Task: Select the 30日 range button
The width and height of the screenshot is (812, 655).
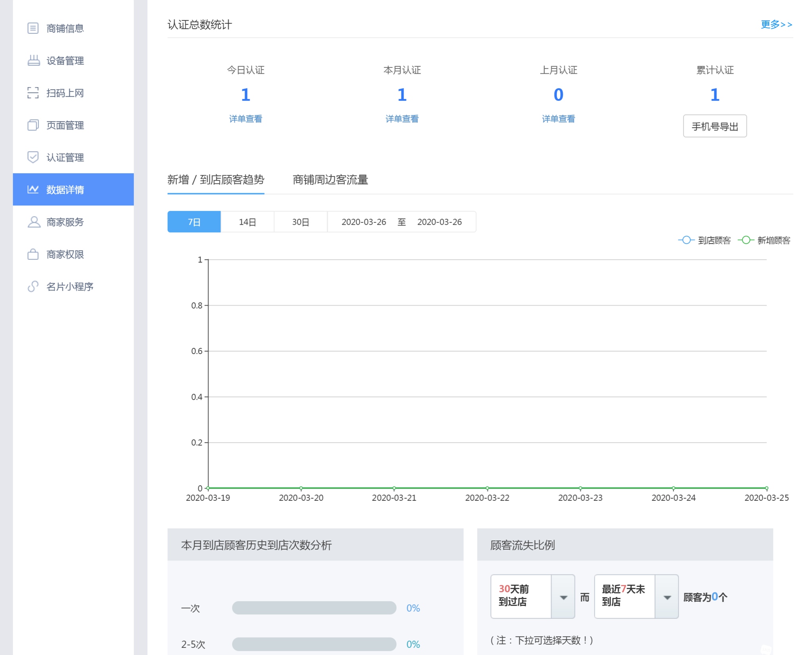Action: [300, 222]
